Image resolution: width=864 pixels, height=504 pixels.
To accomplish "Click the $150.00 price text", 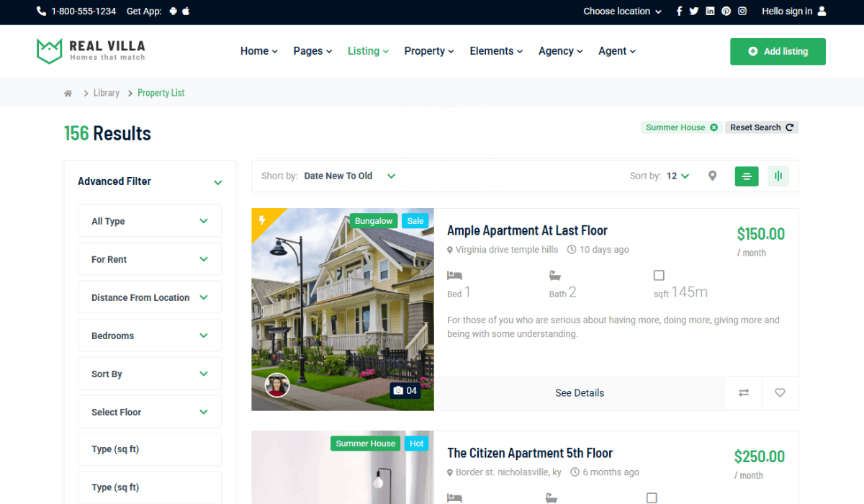I will tap(761, 234).
